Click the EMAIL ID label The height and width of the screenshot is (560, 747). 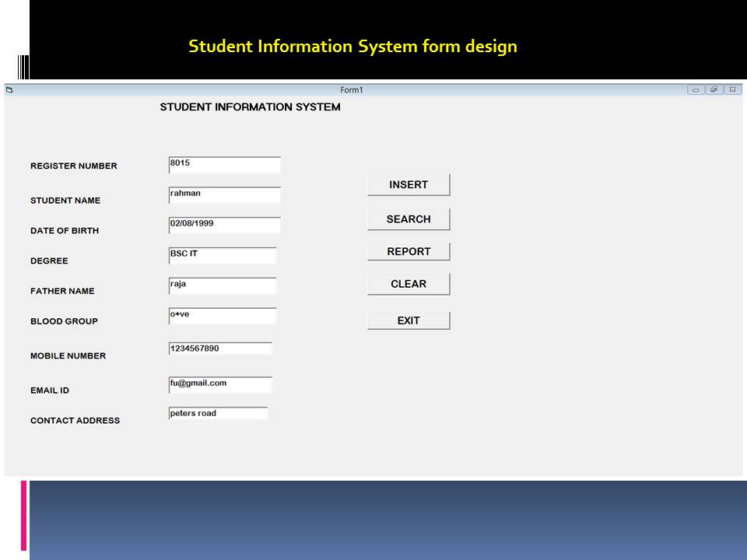50,390
